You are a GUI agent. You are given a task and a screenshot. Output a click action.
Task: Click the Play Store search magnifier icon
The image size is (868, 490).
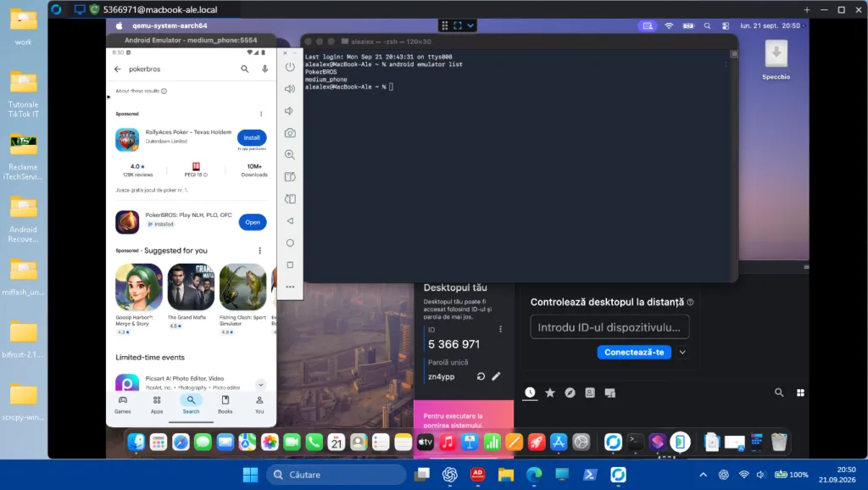click(x=245, y=70)
